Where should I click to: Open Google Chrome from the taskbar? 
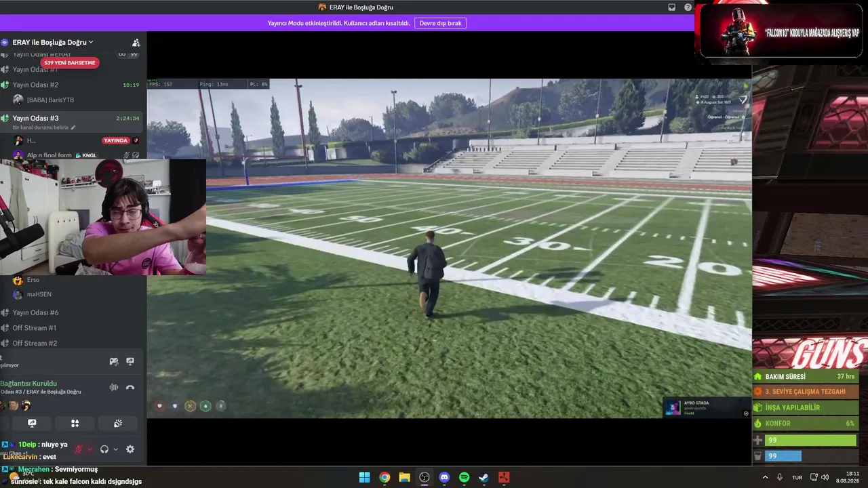(384, 477)
